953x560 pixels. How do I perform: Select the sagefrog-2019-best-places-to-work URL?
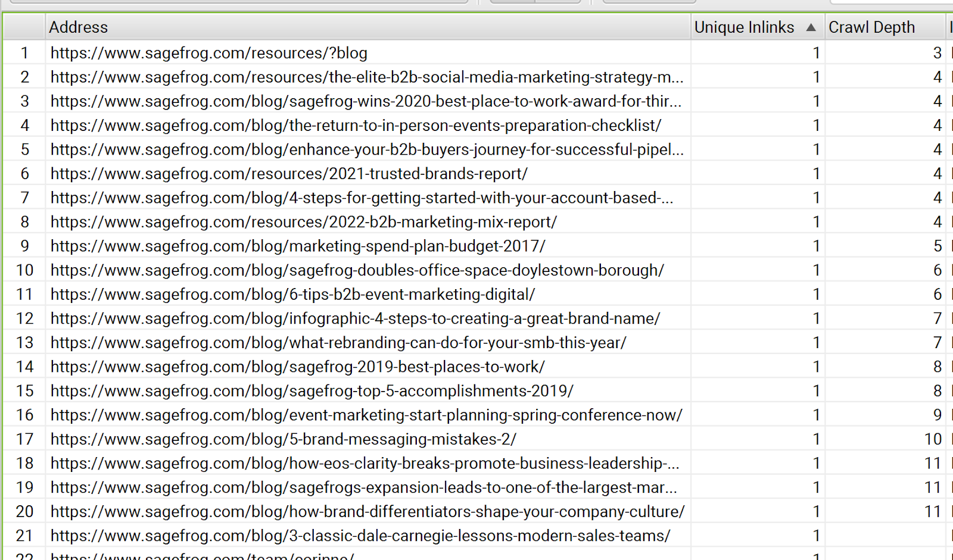coord(297,367)
